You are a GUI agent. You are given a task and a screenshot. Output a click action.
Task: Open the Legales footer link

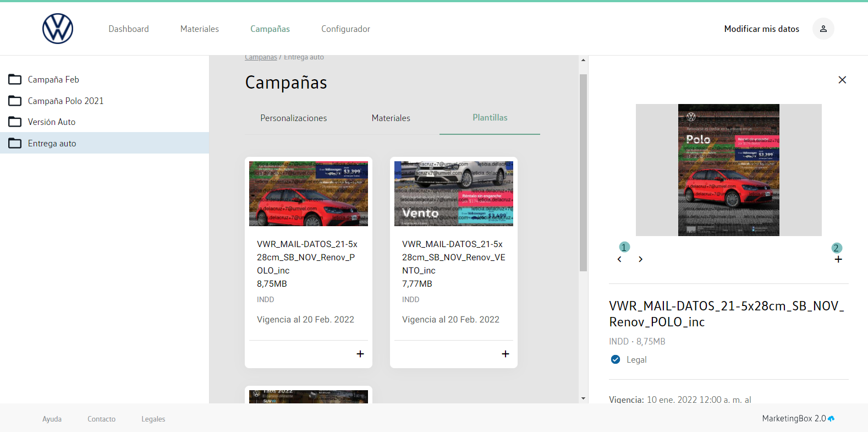[153, 419]
